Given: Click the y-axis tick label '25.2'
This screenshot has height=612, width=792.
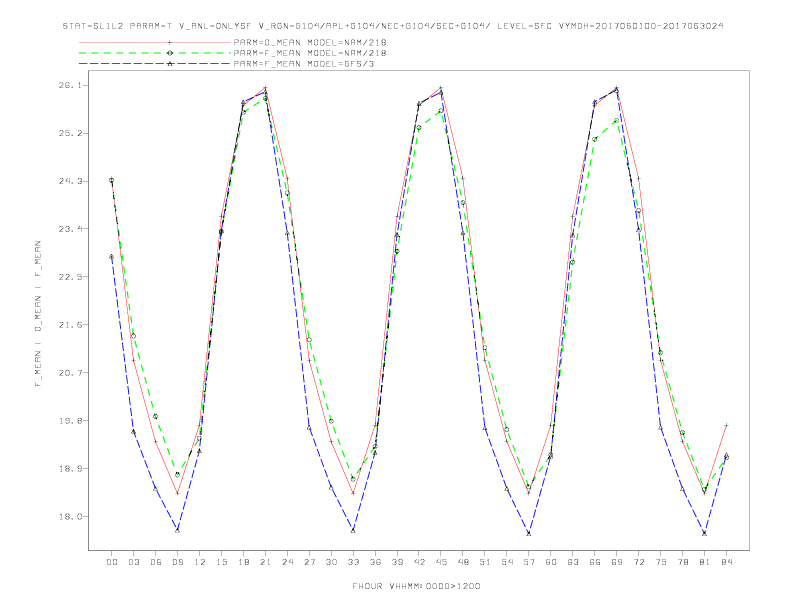Looking at the screenshot, I should coord(69,133).
